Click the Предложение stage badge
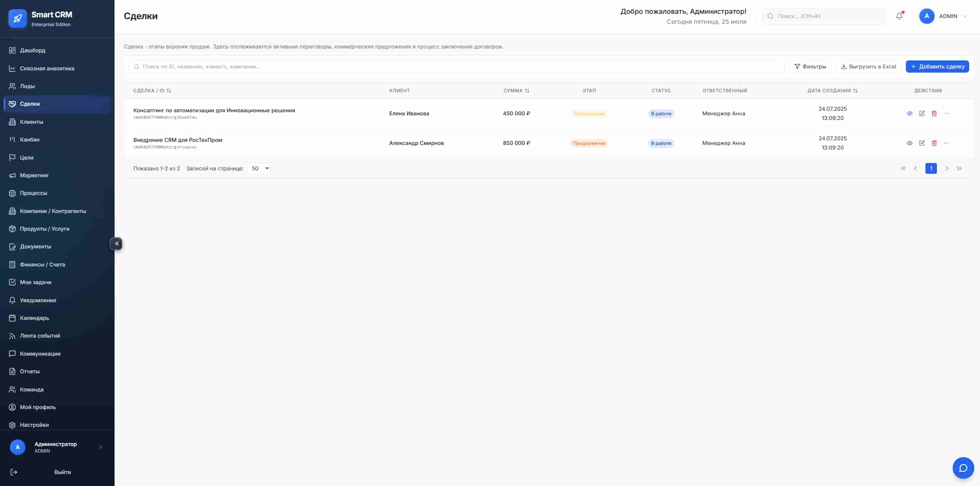Viewport: 980px width, 486px height. pyautogui.click(x=589, y=143)
